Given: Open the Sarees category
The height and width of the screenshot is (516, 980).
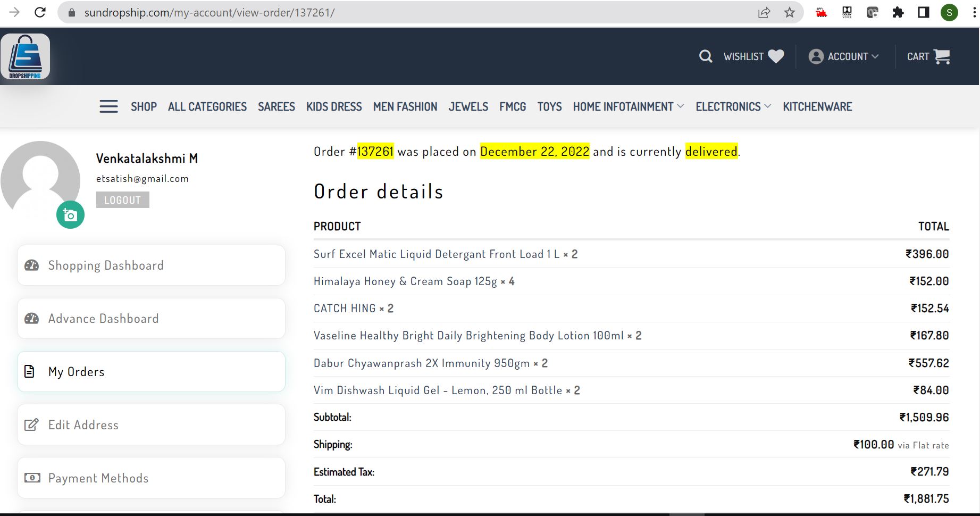Looking at the screenshot, I should click(x=277, y=106).
